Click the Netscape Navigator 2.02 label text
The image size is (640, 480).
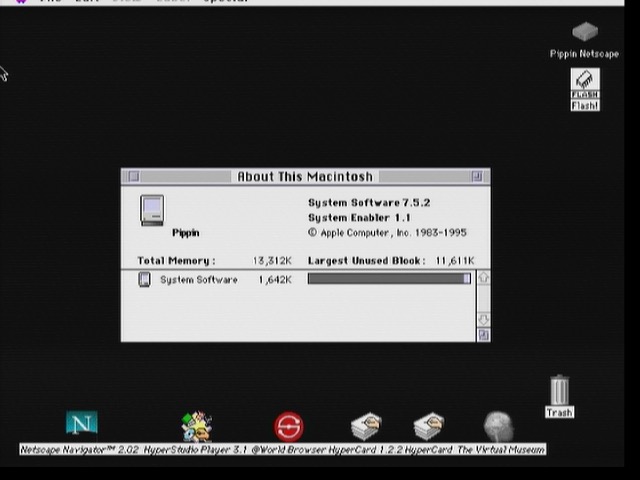(x=80, y=450)
